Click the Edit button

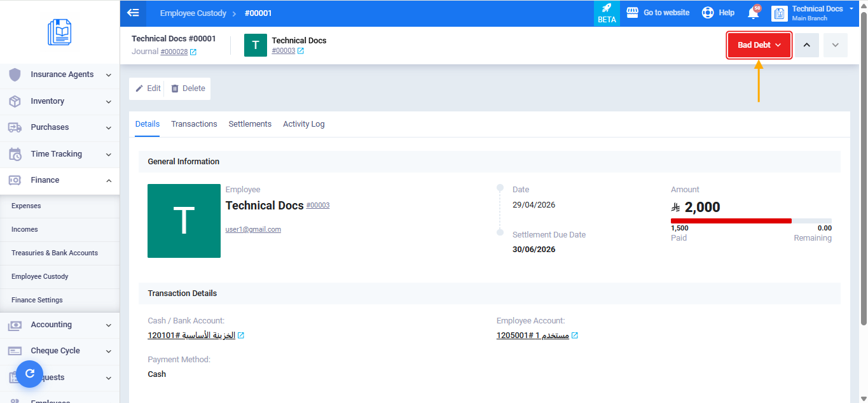[148, 88]
